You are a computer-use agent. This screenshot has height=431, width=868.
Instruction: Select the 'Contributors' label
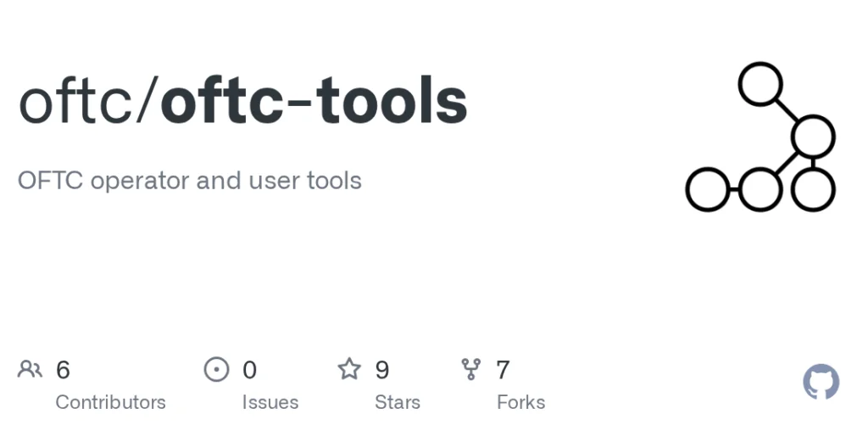tap(110, 402)
